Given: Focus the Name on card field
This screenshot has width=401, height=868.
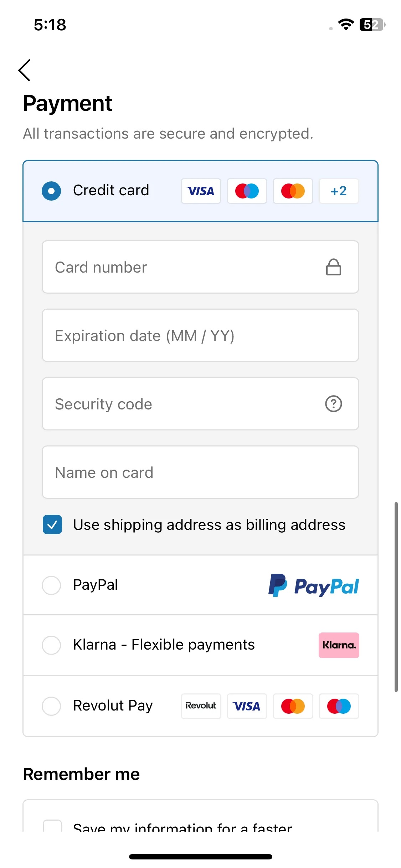Looking at the screenshot, I should pyautogui.click(x=200, y=472).
